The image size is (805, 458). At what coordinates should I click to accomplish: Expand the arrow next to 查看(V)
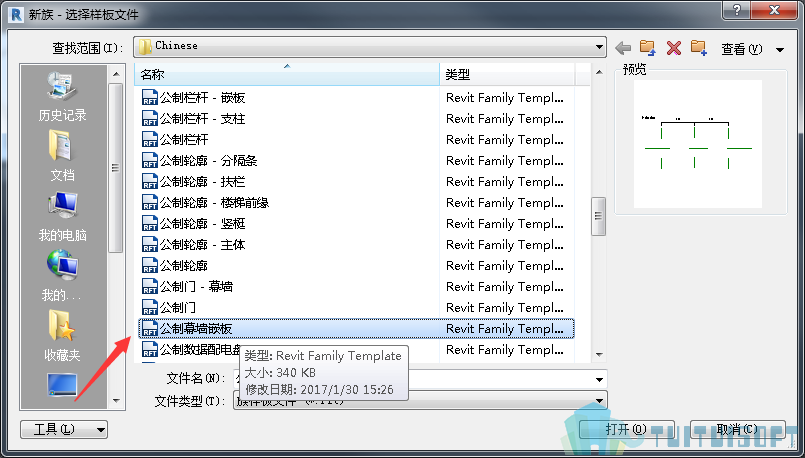(x=780, y=50)
